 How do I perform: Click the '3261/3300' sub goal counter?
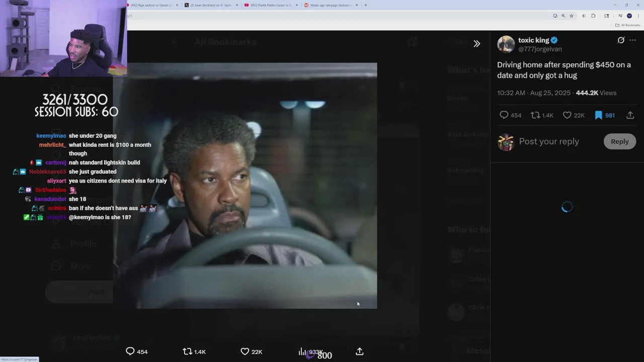pos(75,100)
